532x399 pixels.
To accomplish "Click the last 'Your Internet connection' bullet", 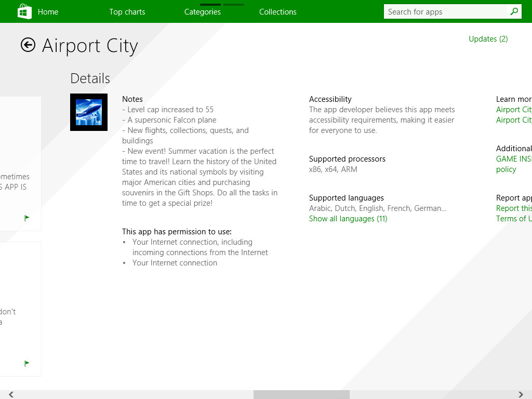I will pyautogui.click(x=175, y=263).
